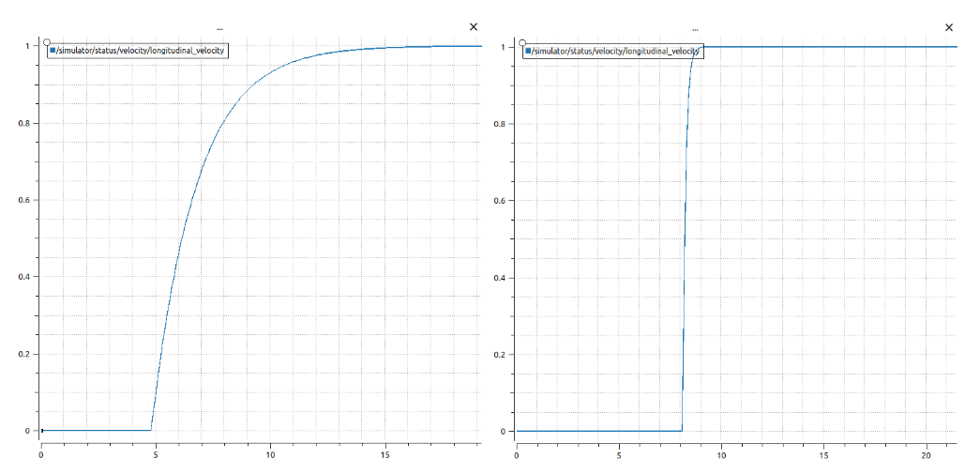The width and height of the screenshot is (980, 474).
Task: Select longitudinal_velocity legend label in right plot
Action: [616, 51]
